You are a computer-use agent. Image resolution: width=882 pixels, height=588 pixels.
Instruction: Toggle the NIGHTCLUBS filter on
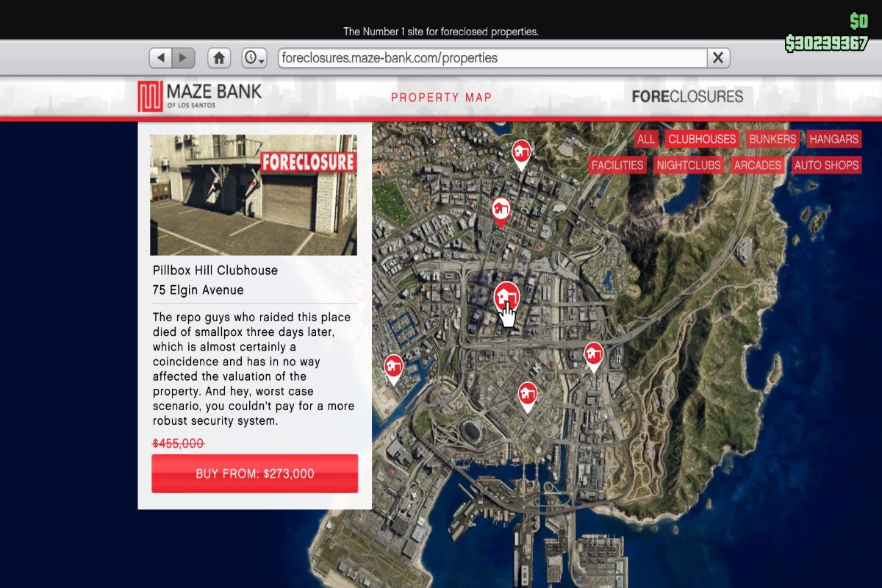point(688,165)
